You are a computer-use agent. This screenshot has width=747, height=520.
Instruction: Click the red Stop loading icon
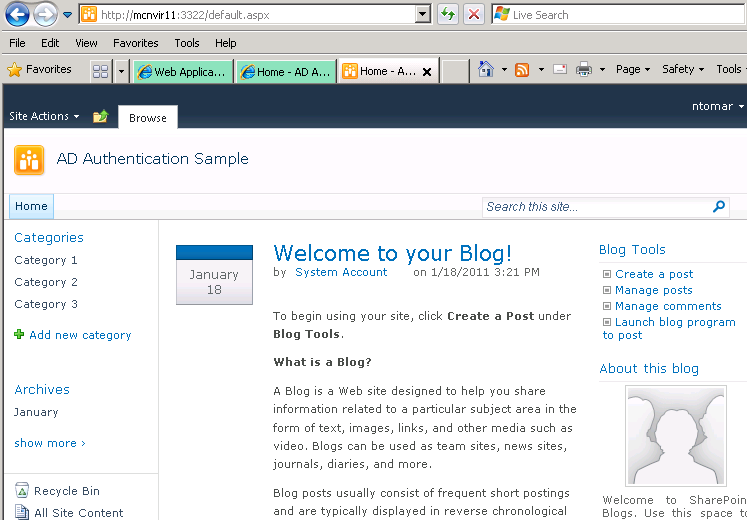click(x=474, y=14)
